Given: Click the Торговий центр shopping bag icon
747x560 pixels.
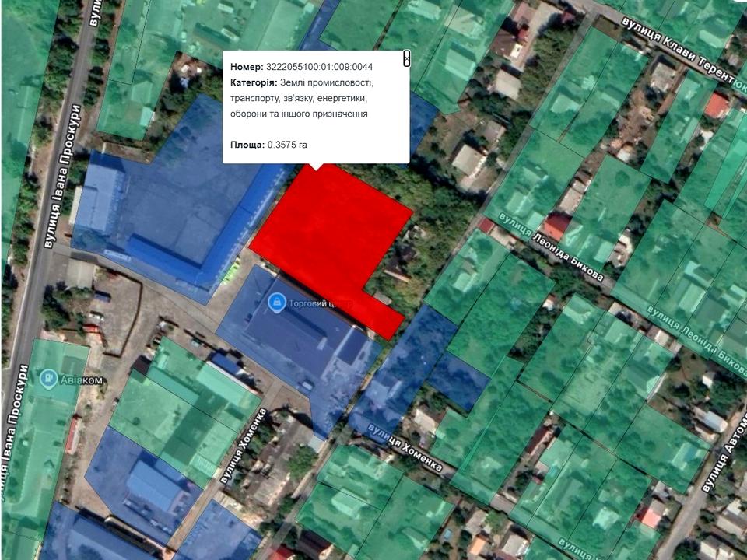Looking at the screenshot, I should tap(275, 302).
